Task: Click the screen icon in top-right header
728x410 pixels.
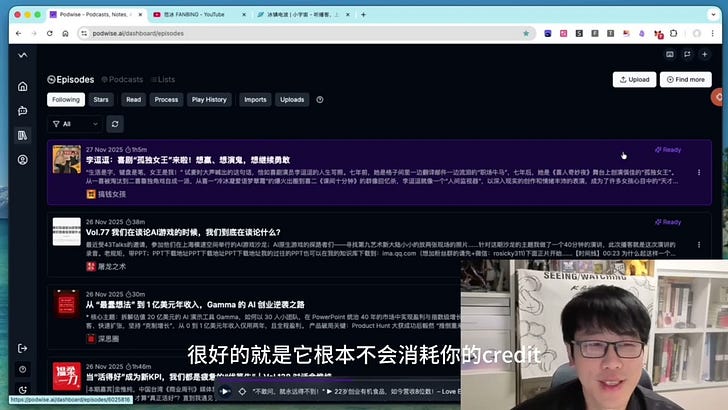Action: click(670, 54)
